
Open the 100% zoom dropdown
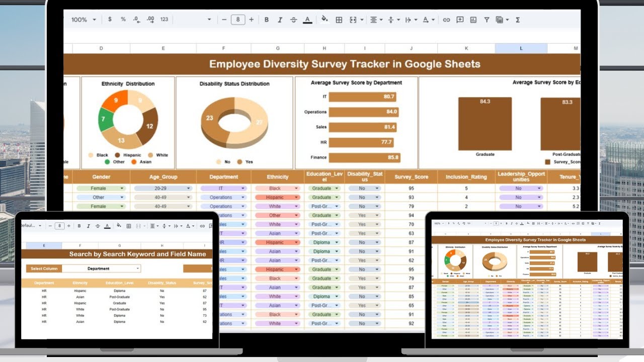tap(83, 20)
